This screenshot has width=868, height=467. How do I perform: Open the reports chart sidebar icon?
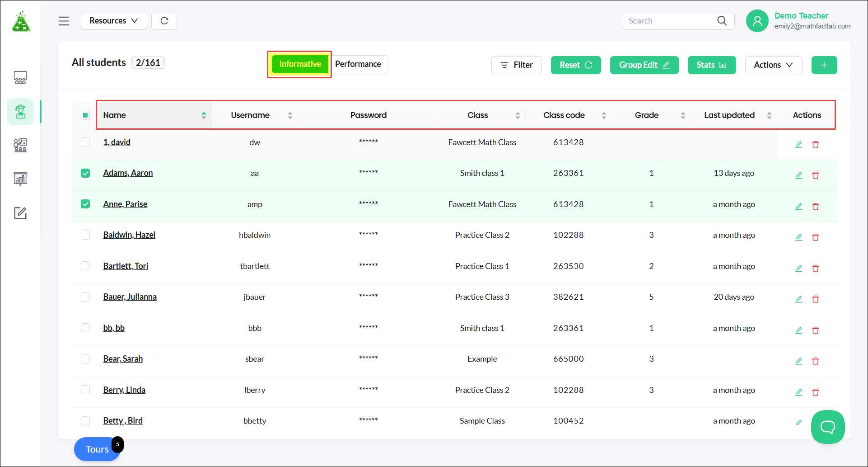pos(20,179)
